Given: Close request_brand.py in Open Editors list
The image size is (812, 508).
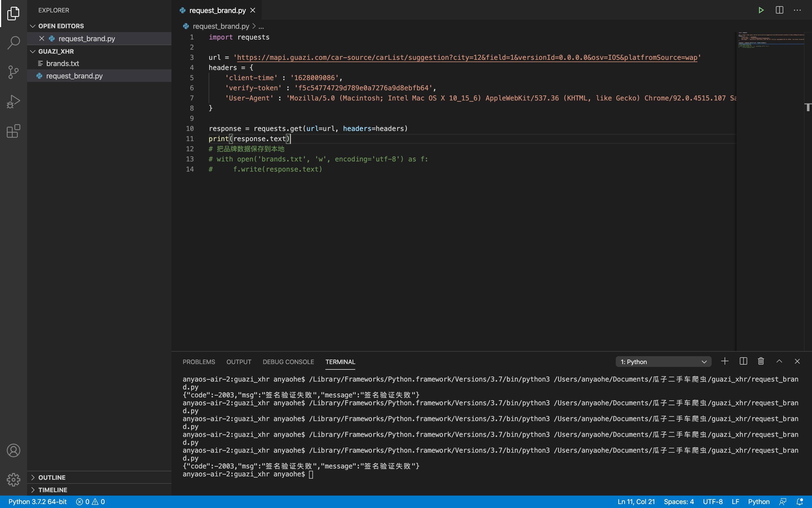Looking at the screenshot, I should (42, 39).
